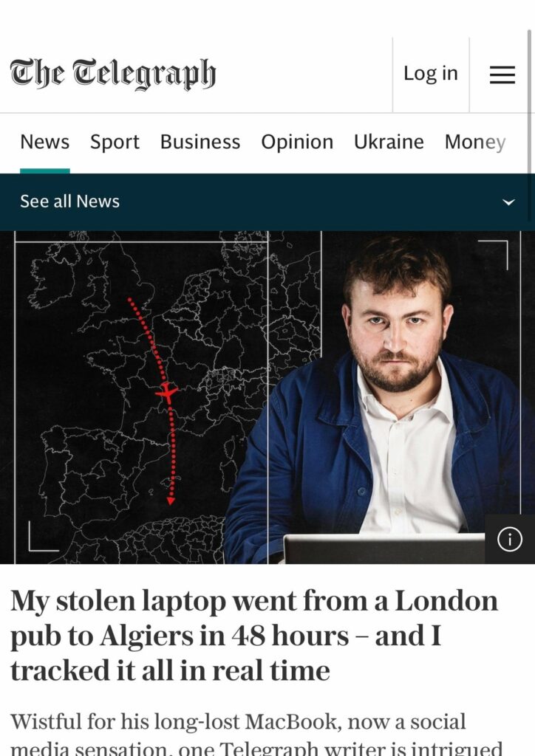
Task: Click The Telegraph logo
Action: pos(113,74)
